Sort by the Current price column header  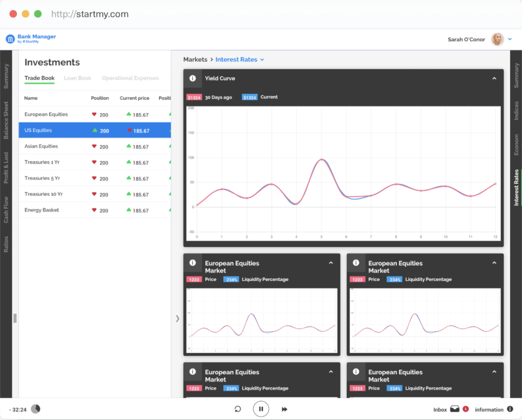tap(135, 98)
